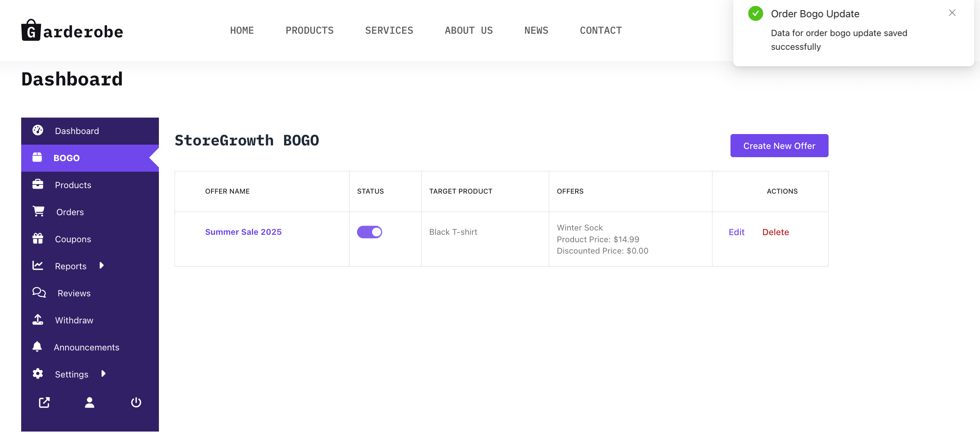Image resolution: width=980 pixels, height=439 pixels.
Task: Dismiss the Order Bogo Update notification
Action: pyautogui.click(x=952, y=13)
